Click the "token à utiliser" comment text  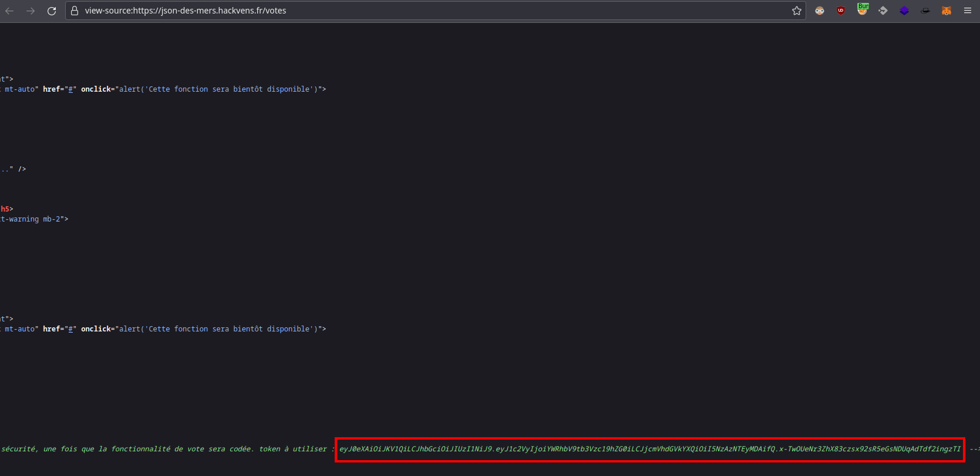(x=293, y=449)
